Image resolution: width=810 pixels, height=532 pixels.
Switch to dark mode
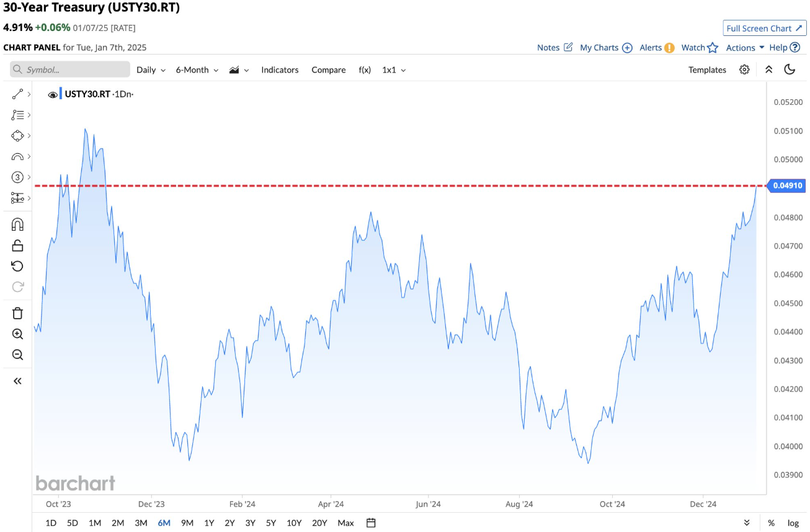pos(790,69)
